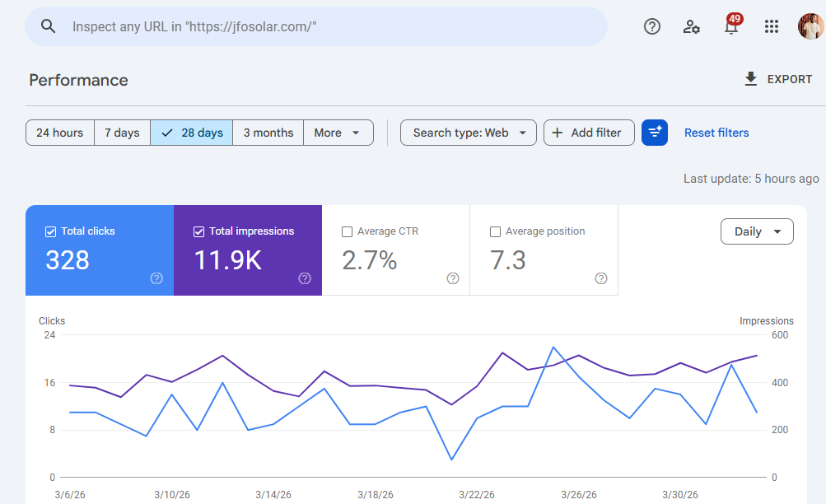Click the Add filter button
This screenshot has height=504, width=826.
(588, 133)
